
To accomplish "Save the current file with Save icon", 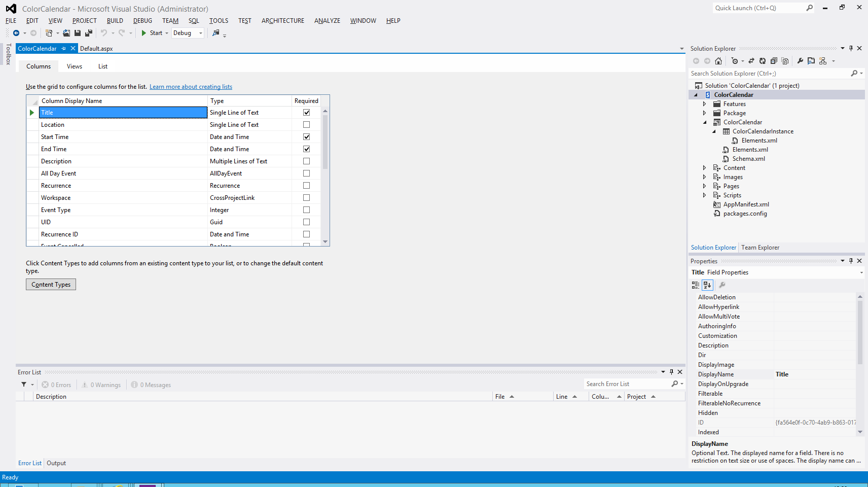I will [78, 33].
